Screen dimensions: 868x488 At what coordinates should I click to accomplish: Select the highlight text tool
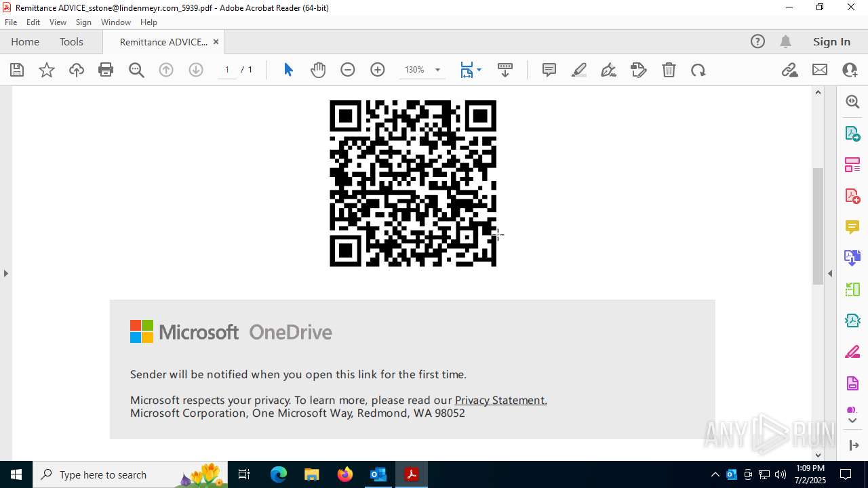point(579,70)
